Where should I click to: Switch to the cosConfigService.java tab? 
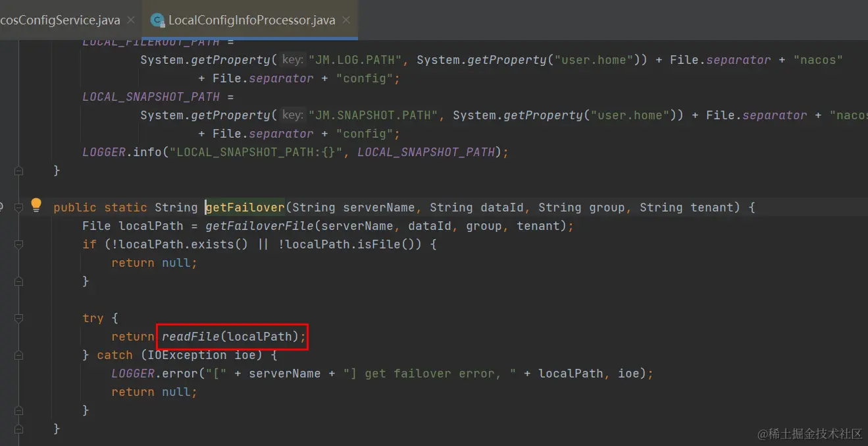click(x=61, y=20)
